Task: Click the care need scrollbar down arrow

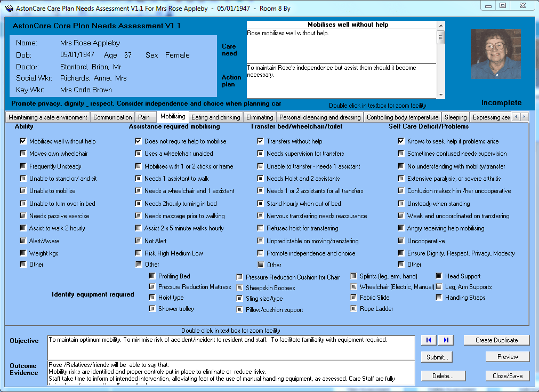Action: pyautogui.click(x=441, y=94)
